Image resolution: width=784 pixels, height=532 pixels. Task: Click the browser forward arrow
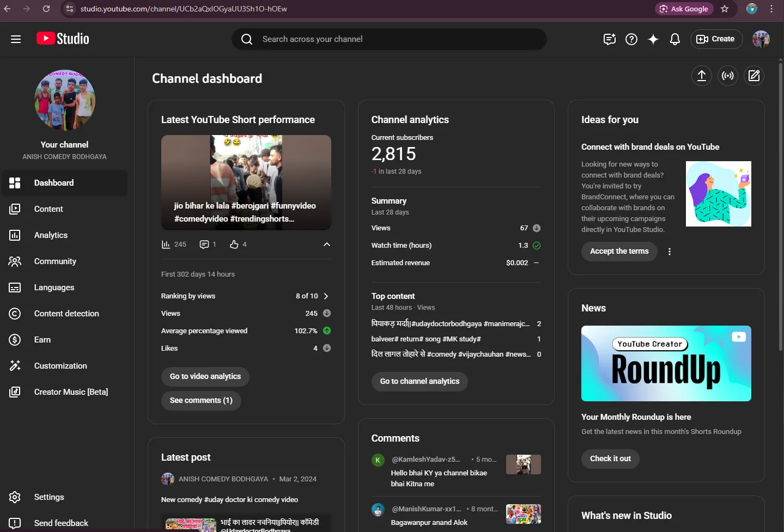pyautogui.click(x=27, y=9)
